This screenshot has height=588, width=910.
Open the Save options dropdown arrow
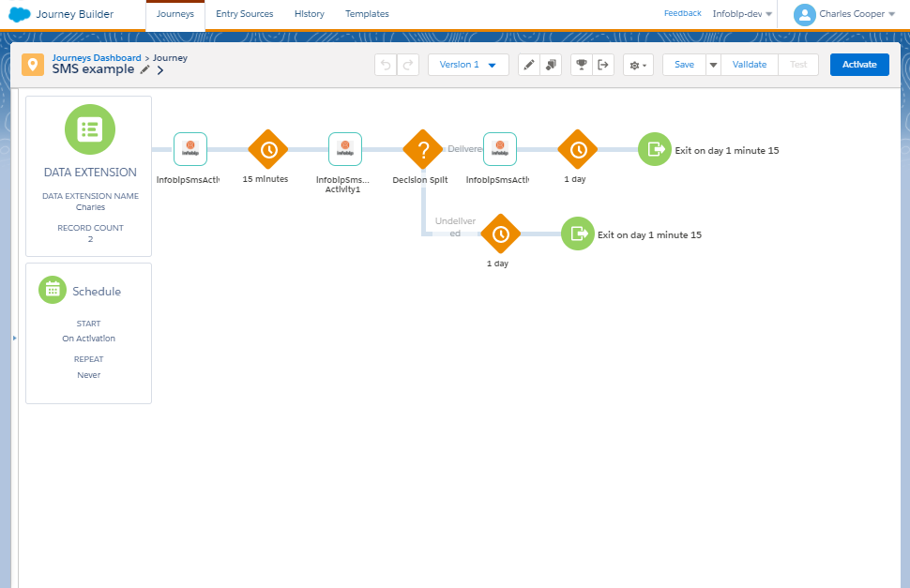point(712,65)
